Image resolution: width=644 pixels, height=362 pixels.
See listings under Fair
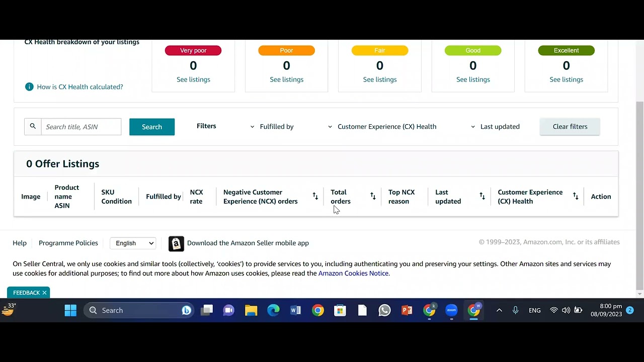(380, 79)
